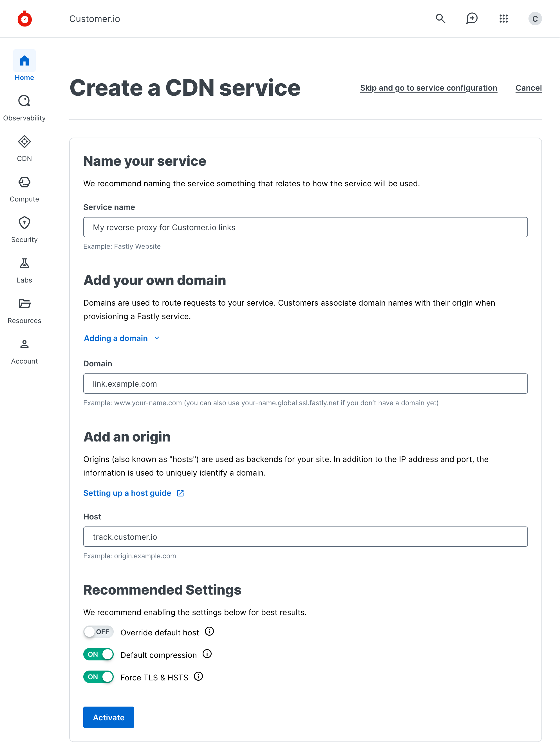Open Resources in sidebar

(x=24, y=310)
